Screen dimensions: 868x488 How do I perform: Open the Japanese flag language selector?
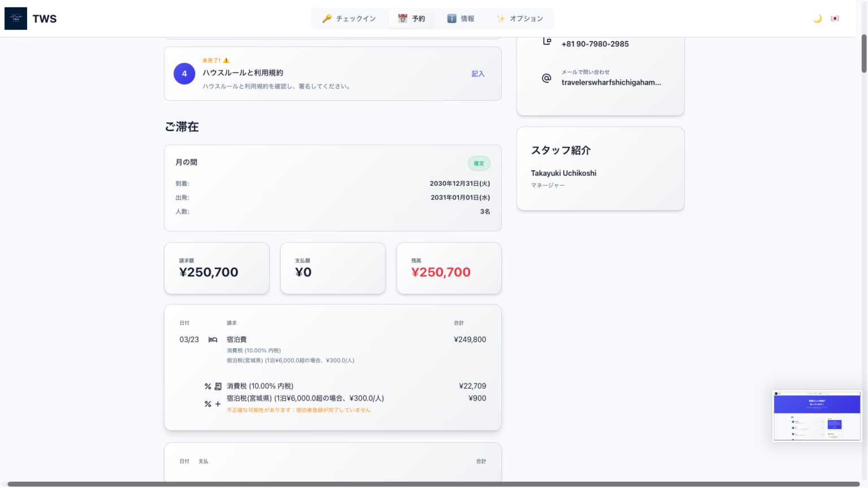point(835,19)
